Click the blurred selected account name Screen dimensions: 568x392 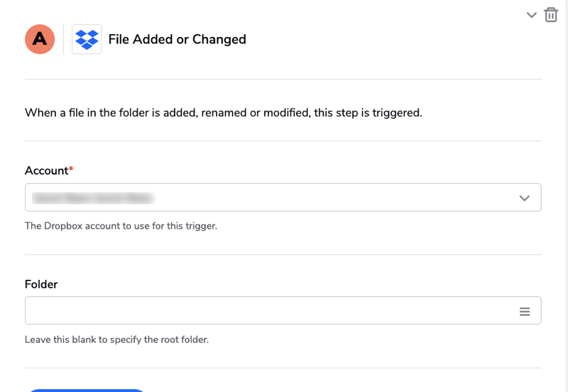[x=94, y=198]
